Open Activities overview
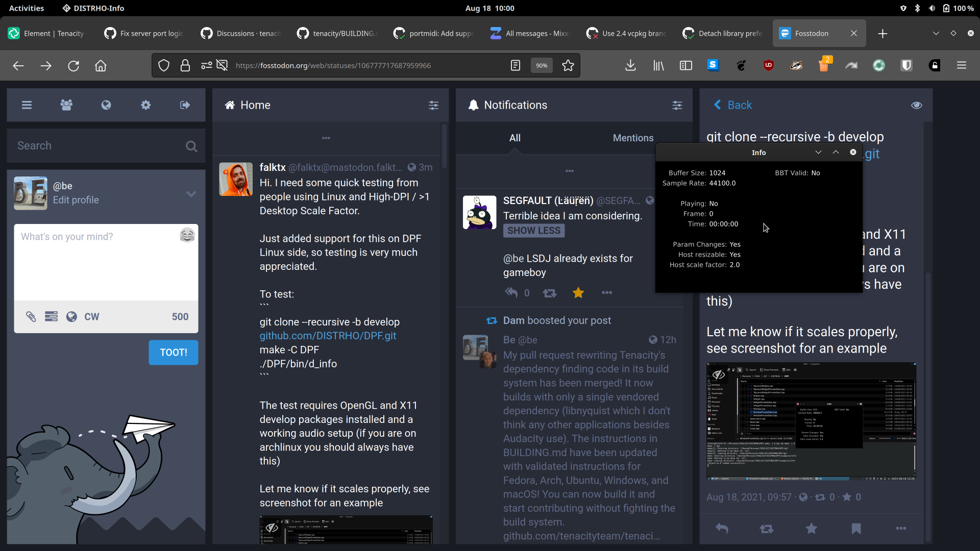980x551 pixels. (27, 8)
